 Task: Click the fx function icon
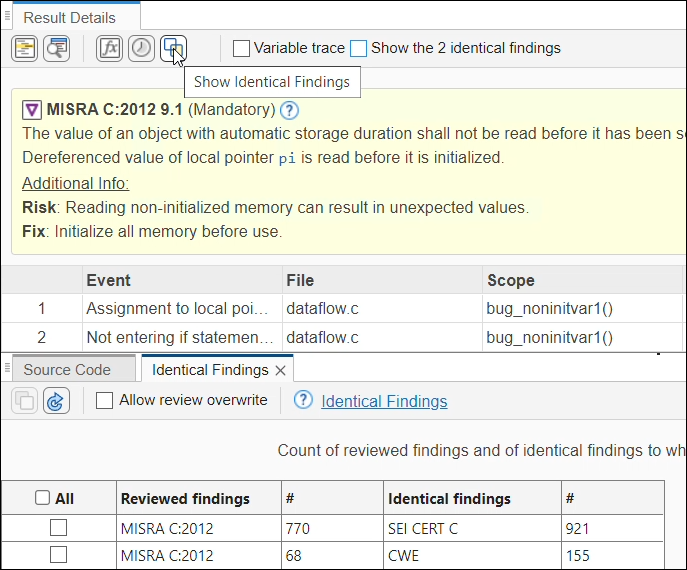click(109, 48)
